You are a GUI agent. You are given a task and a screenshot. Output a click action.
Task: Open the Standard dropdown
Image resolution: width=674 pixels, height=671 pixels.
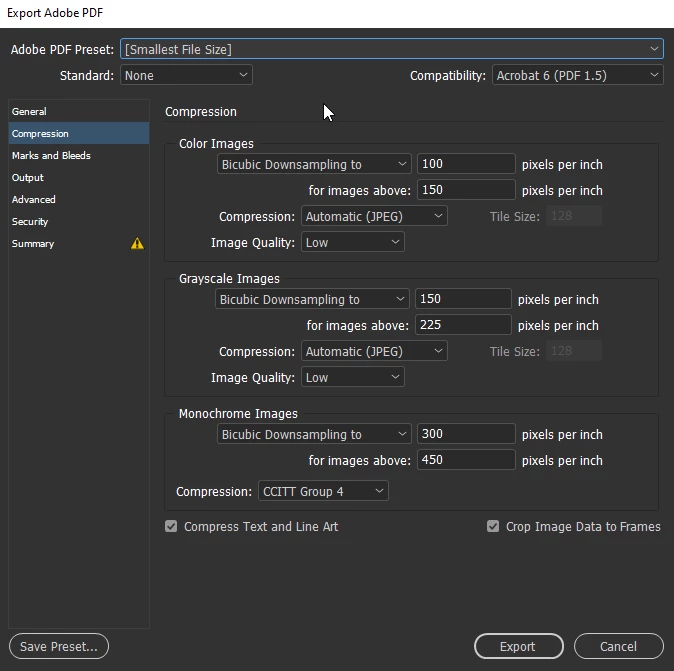pyautogui.click(x=186, y=75)
